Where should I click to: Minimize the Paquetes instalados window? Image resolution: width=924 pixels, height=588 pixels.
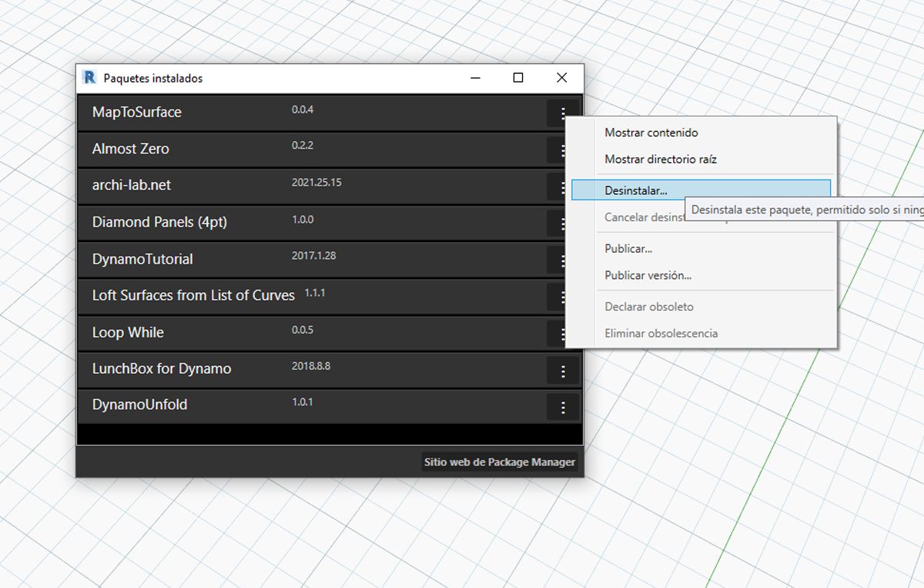(x=475, y=78)
